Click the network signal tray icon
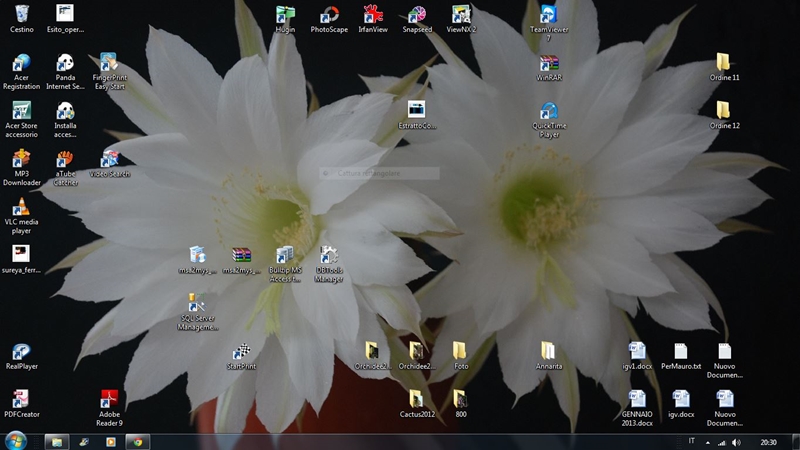The height and width of the screenshot is (450, 800). point(721,442)
